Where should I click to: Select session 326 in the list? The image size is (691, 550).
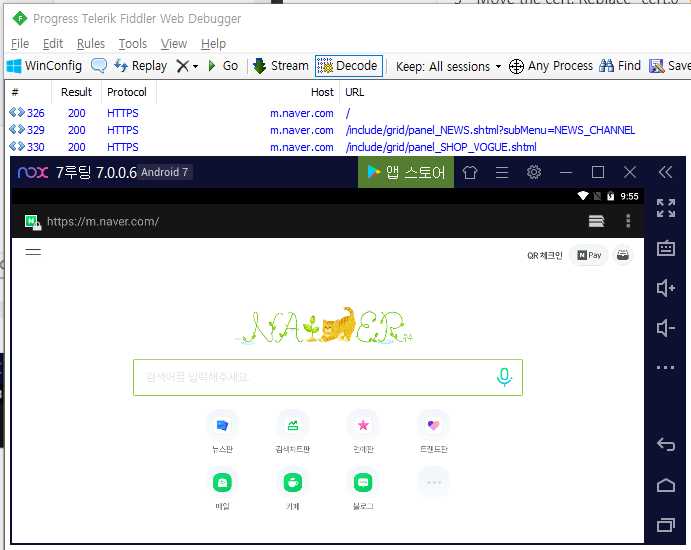click(x=347, y=113)
